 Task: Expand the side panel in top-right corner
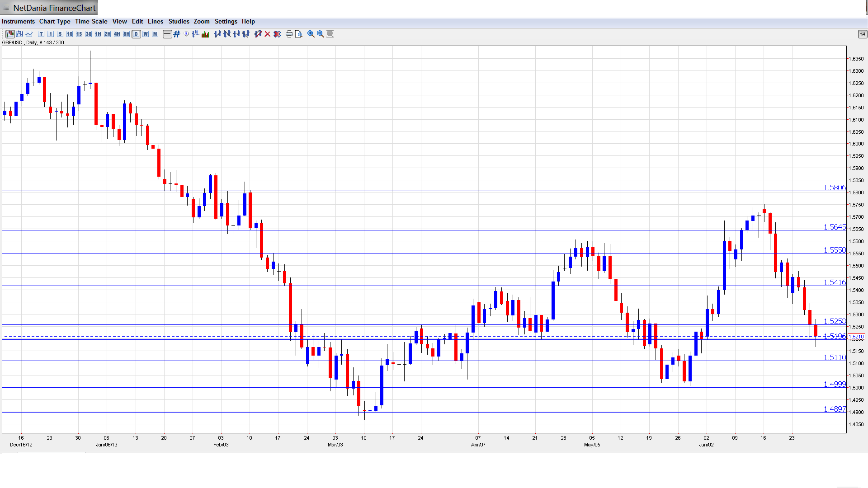tap(862, 34)
